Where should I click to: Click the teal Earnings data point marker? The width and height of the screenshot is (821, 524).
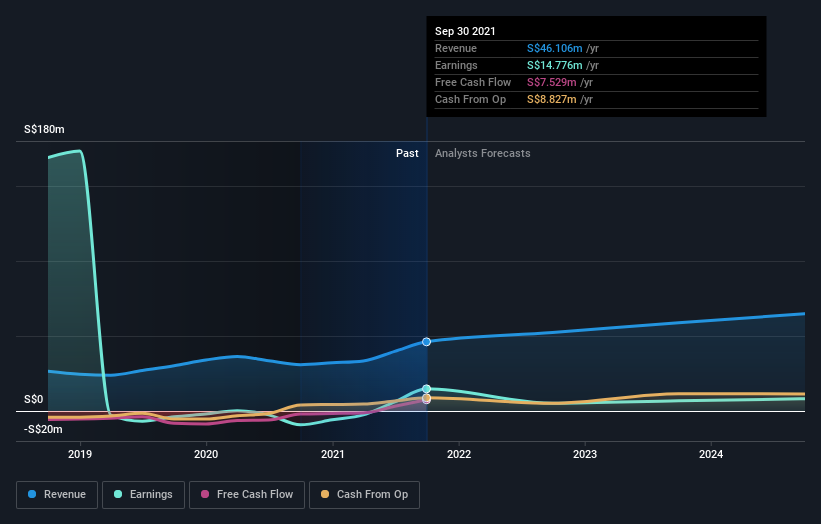(x=427, y=389)
